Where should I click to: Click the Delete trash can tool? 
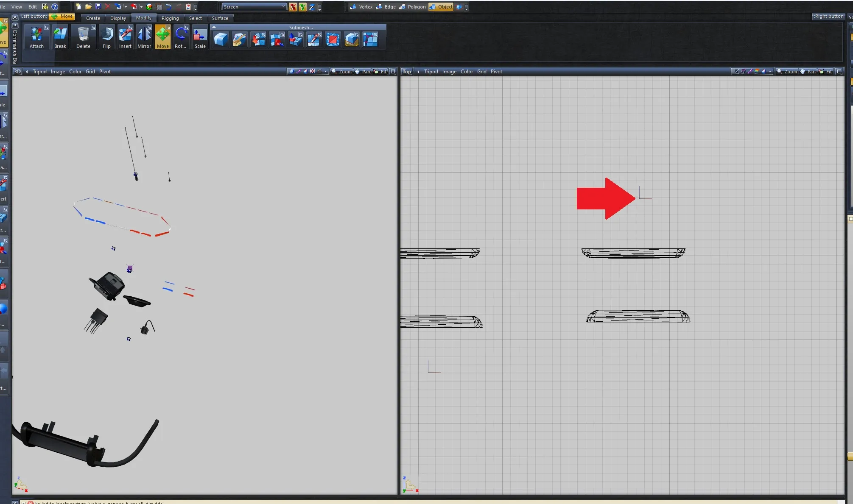[x=83, y=37]
